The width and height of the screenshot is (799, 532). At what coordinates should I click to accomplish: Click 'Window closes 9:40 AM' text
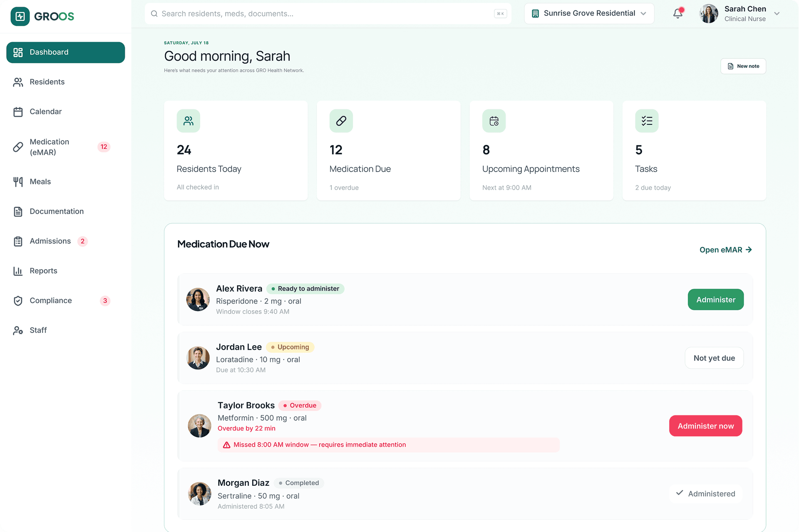[253, 312]
